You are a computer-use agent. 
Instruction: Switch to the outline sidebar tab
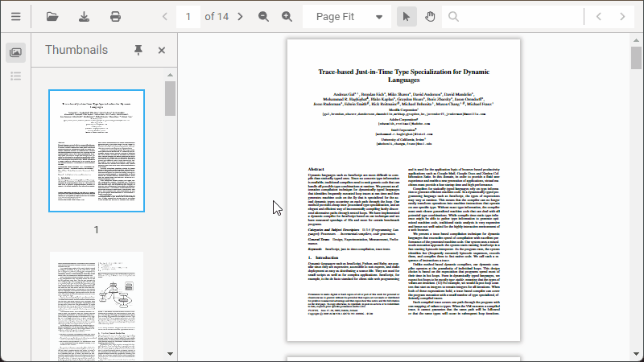pos(16,76)
